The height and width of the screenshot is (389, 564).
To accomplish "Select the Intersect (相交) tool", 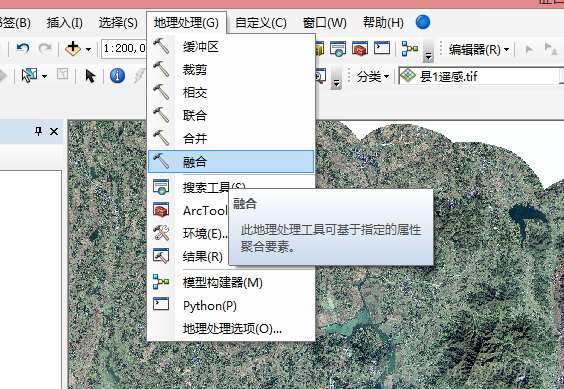I will coord(231,93).
